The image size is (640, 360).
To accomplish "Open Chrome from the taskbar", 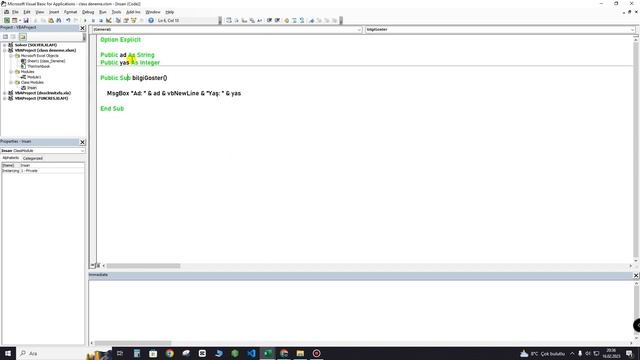I will click(x=169, y=353).
